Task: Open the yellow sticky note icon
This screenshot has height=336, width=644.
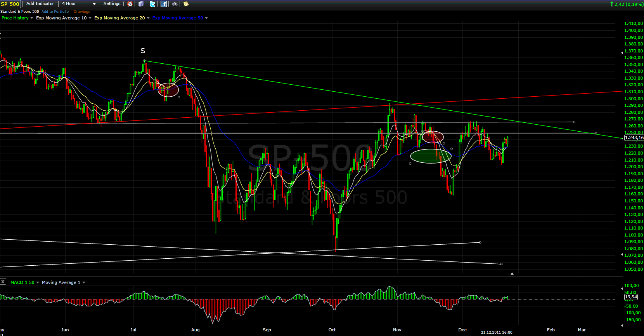Action: click(x=186, y=4)
